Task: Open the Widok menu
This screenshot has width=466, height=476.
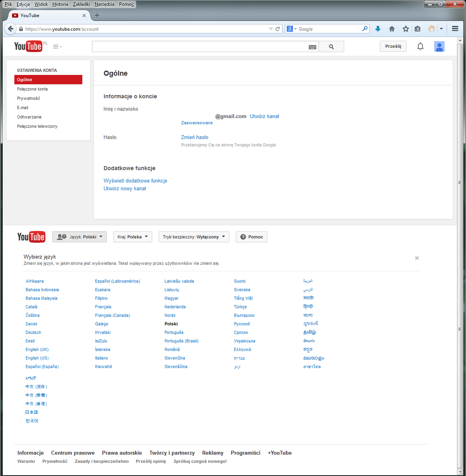Action: (x=41, y=4)
